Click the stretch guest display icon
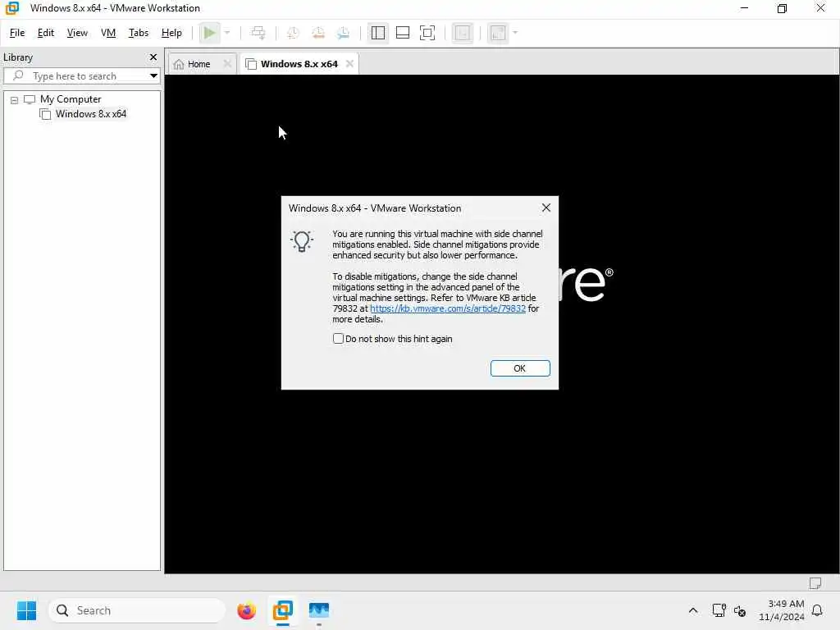 (x=498, y=33)
